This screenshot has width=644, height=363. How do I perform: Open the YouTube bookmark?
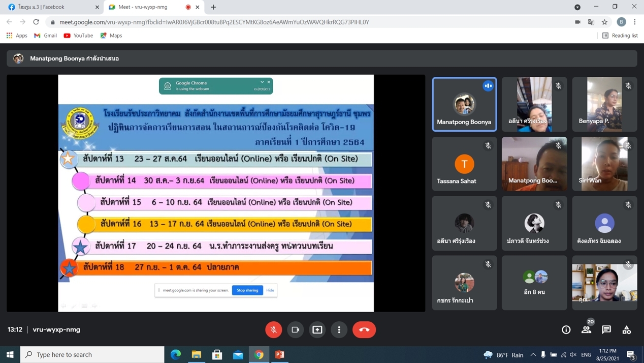point(78,36)
